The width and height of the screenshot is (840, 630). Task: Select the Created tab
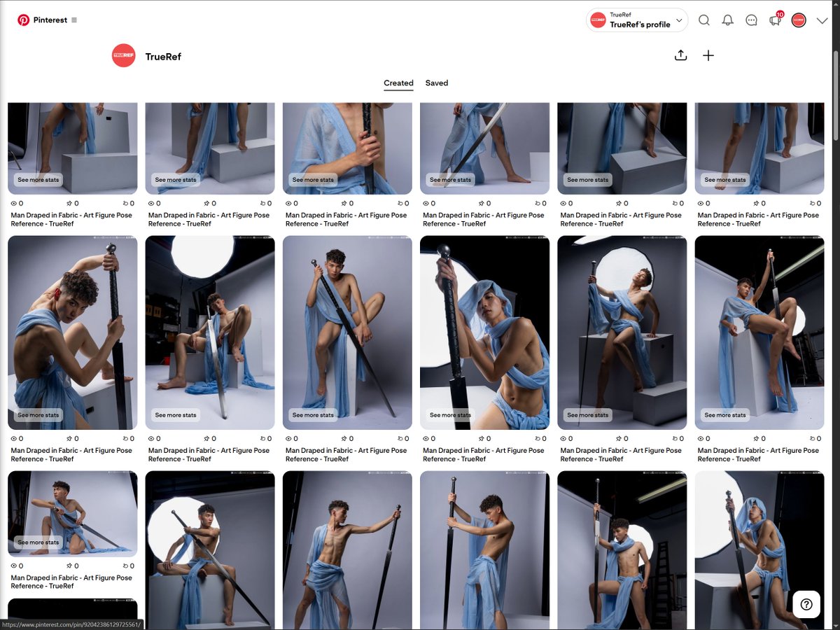click(x=398, y=83)
